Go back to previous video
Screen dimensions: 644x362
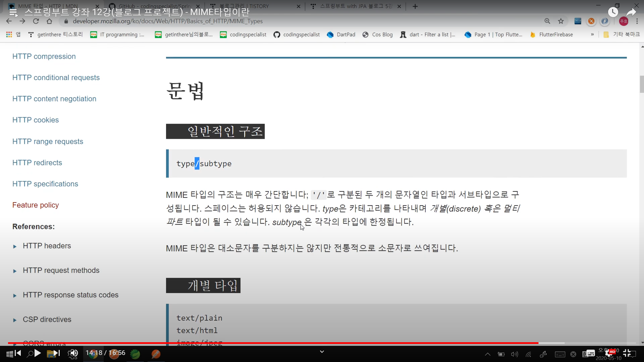pos(18,353)
